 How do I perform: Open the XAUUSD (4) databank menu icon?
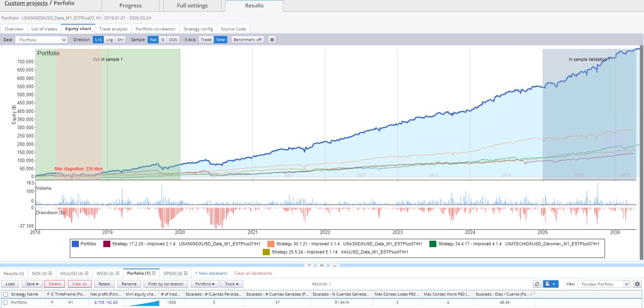tap(87, 273)
